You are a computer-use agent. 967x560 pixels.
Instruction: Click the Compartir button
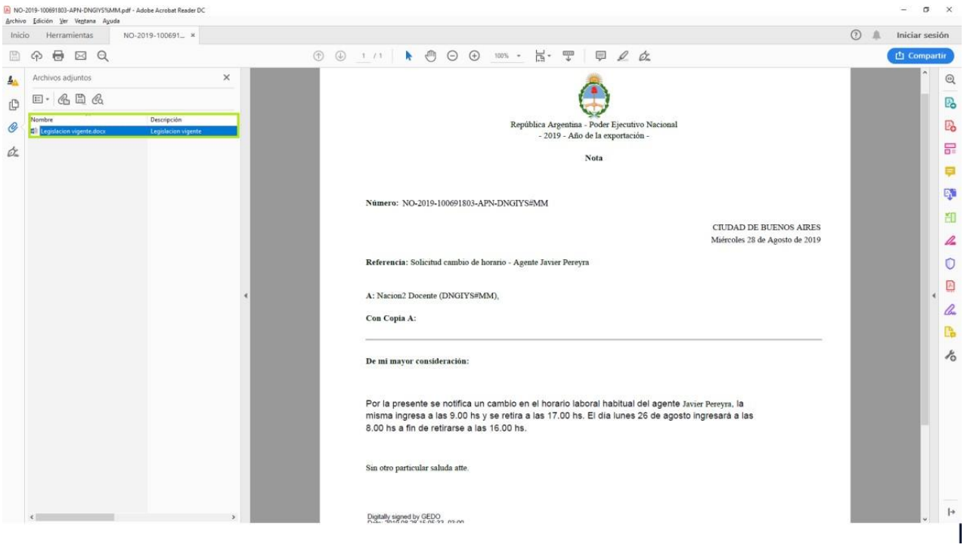[x=920, y=56]
